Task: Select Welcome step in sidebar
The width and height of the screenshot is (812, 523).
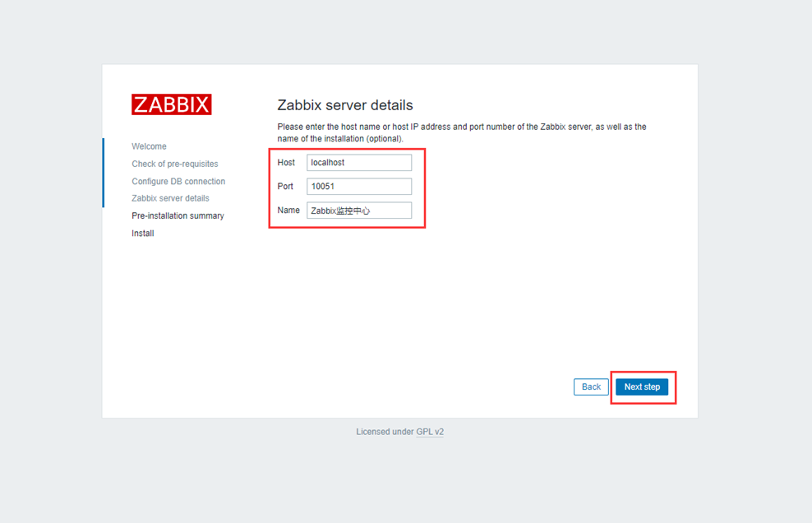Action: tap(149, 146)
